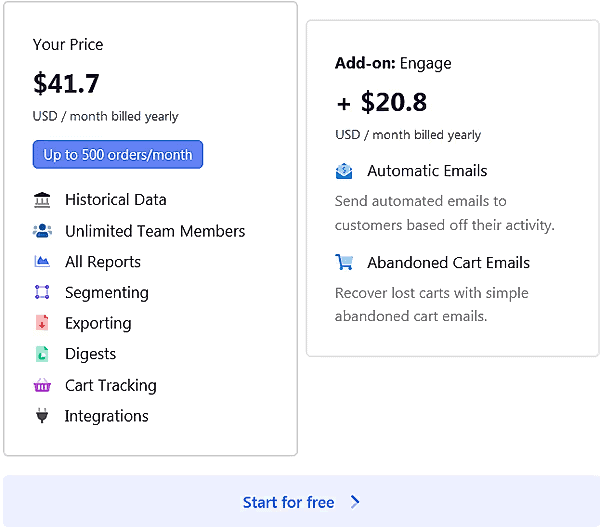The image size is (600, 528).
Task: Click the Exporting file download icon
Action: click(x=42, y=323)
